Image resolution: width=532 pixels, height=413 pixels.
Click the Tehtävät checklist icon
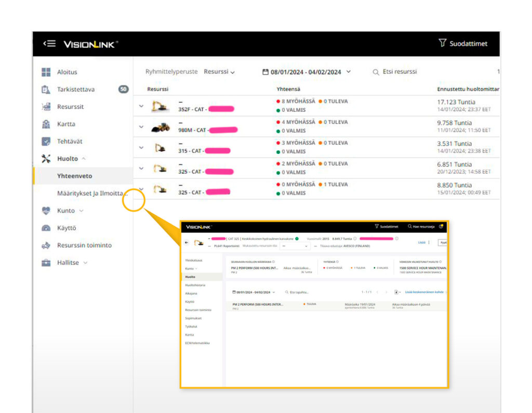(x=46, y=141)
